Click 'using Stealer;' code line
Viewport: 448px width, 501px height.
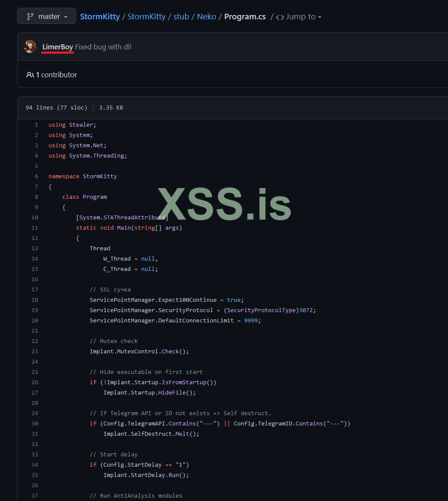[x=72, y=125]
